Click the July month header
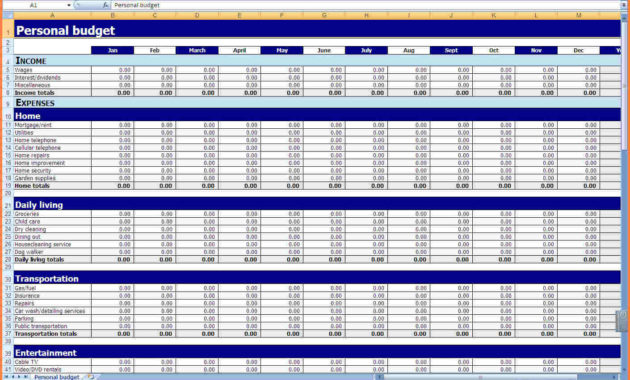Image resolution: width=630 pixels, height=380 pixels. pos(366,50)
